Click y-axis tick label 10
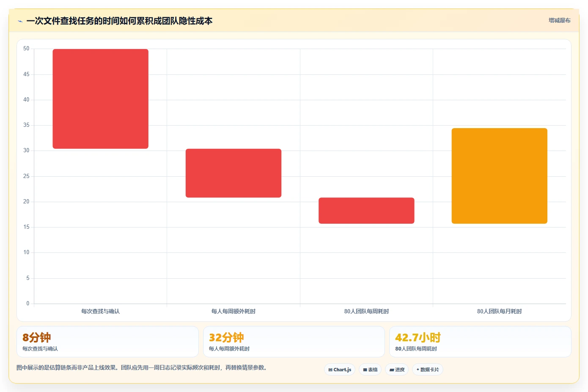588x392 pixels. (26, 252)
